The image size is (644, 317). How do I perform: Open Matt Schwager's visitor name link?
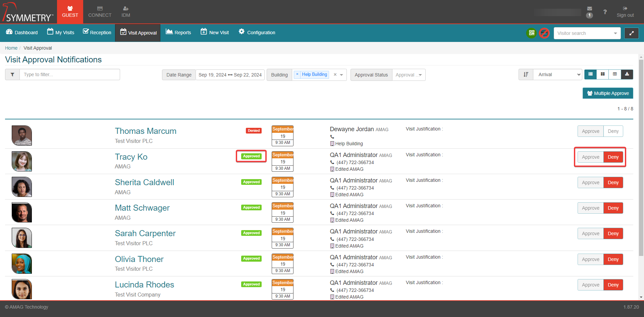coord(142,208)
